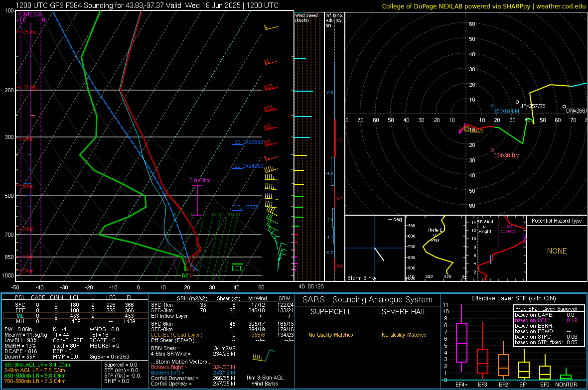Screen dimensions: 588x390
Task: Click 'SARS - Sounding Analogue System' heading
Action: (367, 300)
